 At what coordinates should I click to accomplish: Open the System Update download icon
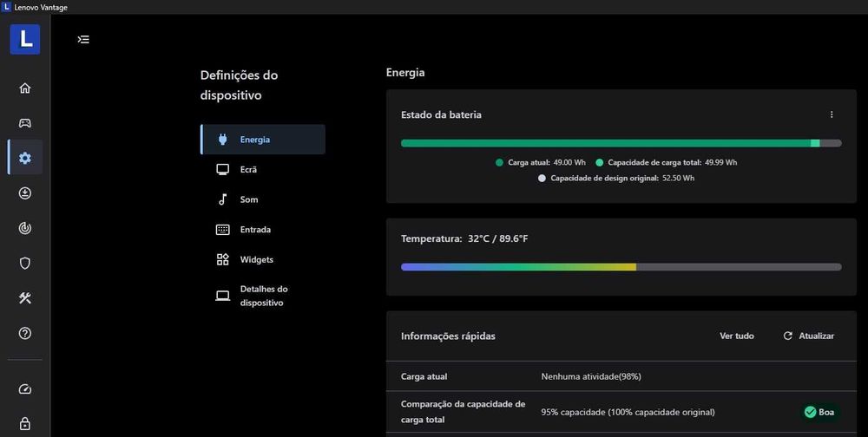pos(25,193)
